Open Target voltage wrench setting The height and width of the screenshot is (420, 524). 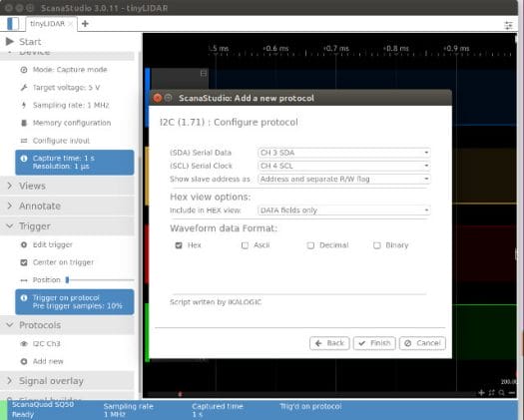point(60,88)
